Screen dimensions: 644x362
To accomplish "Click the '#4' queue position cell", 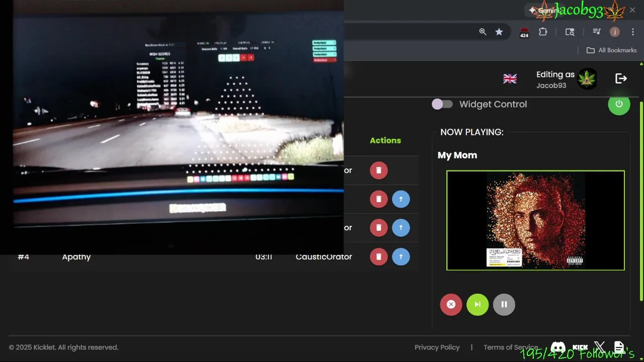I will tap(24, 257).
